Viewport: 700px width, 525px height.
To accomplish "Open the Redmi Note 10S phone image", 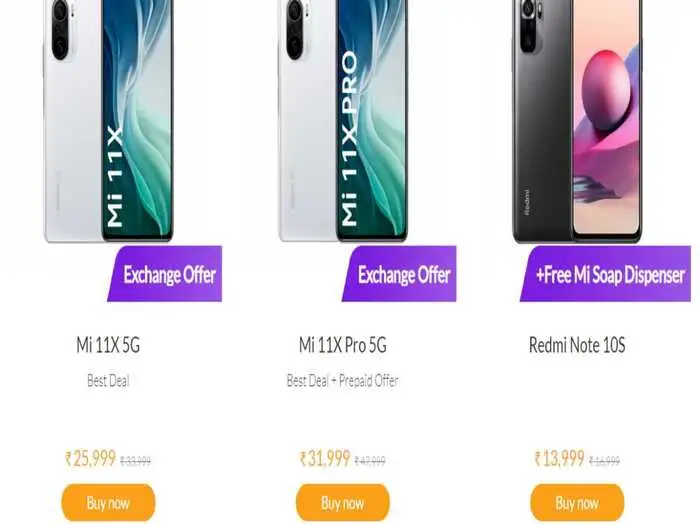I will (x=577, y=121).
